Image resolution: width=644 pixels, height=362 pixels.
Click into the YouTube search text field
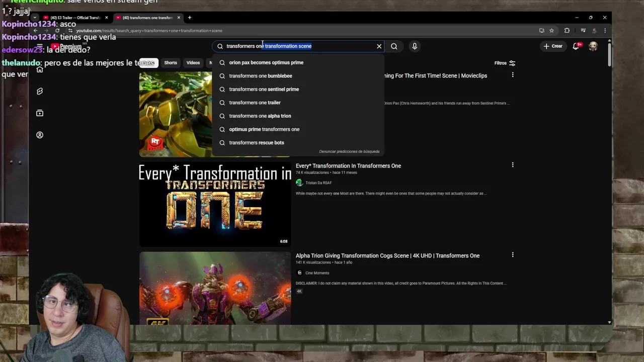[x=299, y=46]
